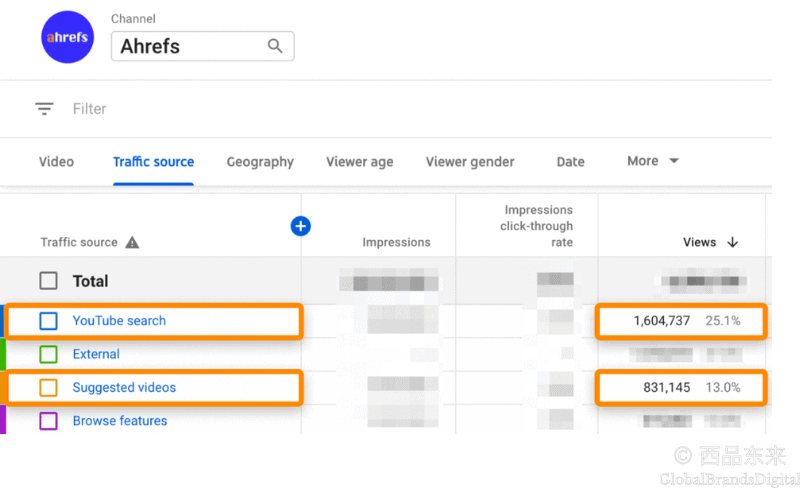Click the Filter text field

pyautogui.click(x=89, y=109)
